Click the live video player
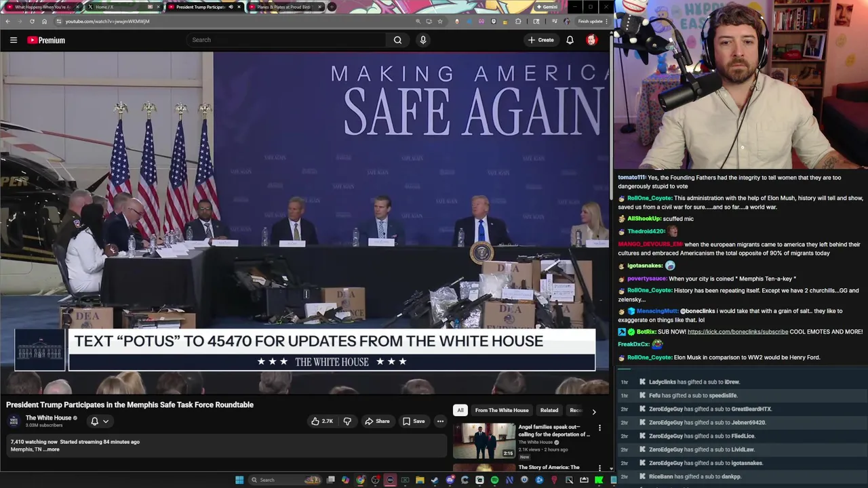The height and width of the screenshot is (488, 868). pos(305,222)
